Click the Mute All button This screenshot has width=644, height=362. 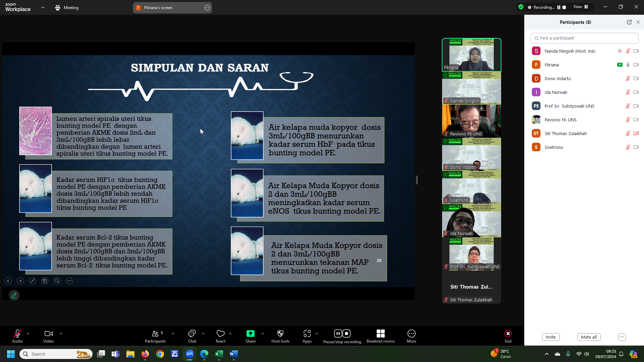[589, 337]
